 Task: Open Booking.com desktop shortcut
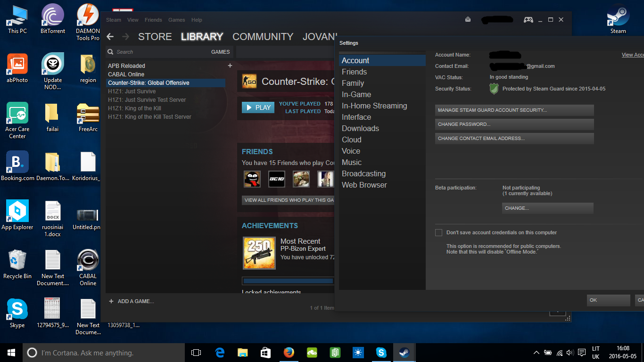pos(17,166)
